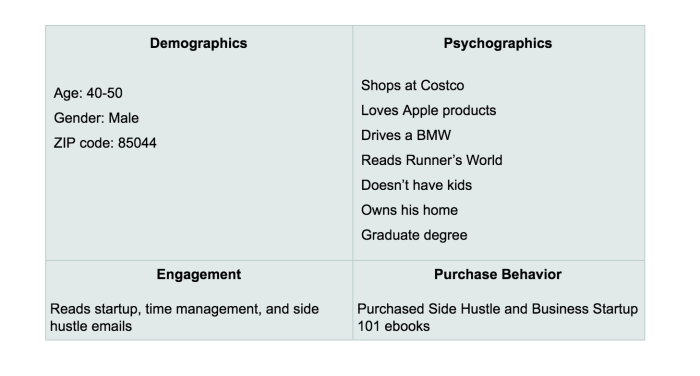
Task: Click Reads Runner's World entry
Action: (x=432, y=160)
